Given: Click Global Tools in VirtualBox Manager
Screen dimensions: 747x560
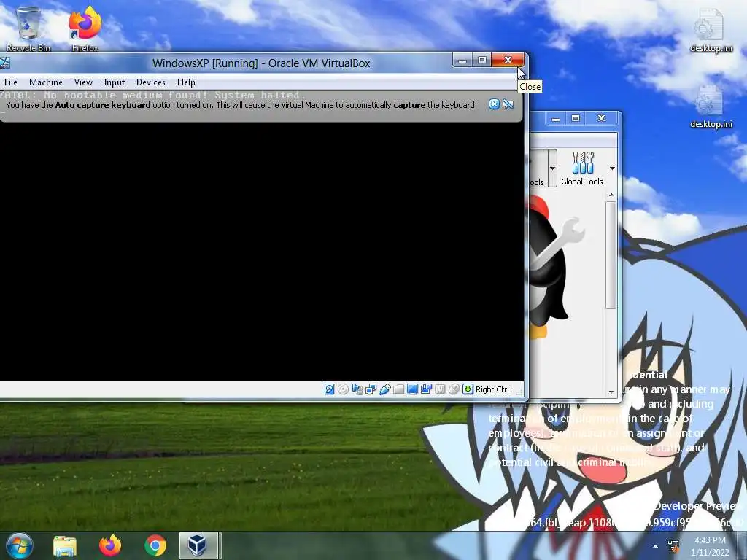Looking at the screenshot, I should click(582, 168).
